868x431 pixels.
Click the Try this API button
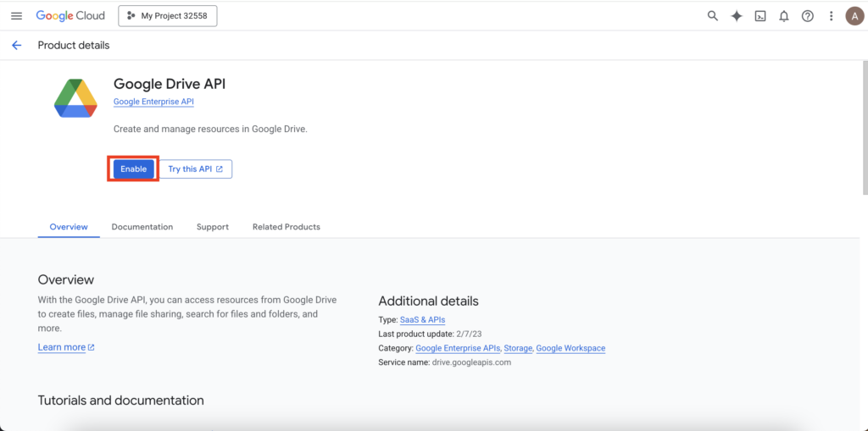[x=196, y=169]
